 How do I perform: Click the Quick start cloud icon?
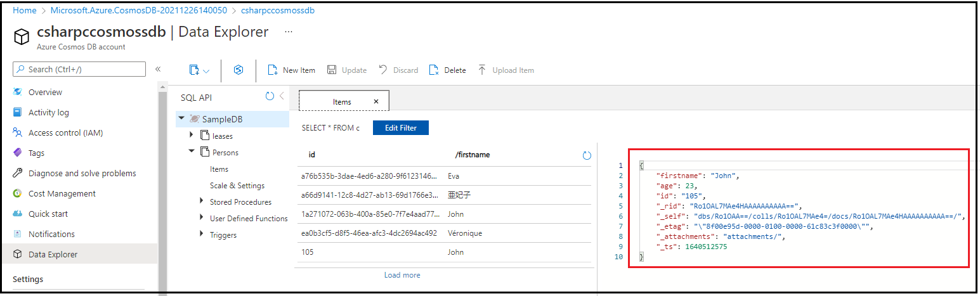click(x=18, y=214)
